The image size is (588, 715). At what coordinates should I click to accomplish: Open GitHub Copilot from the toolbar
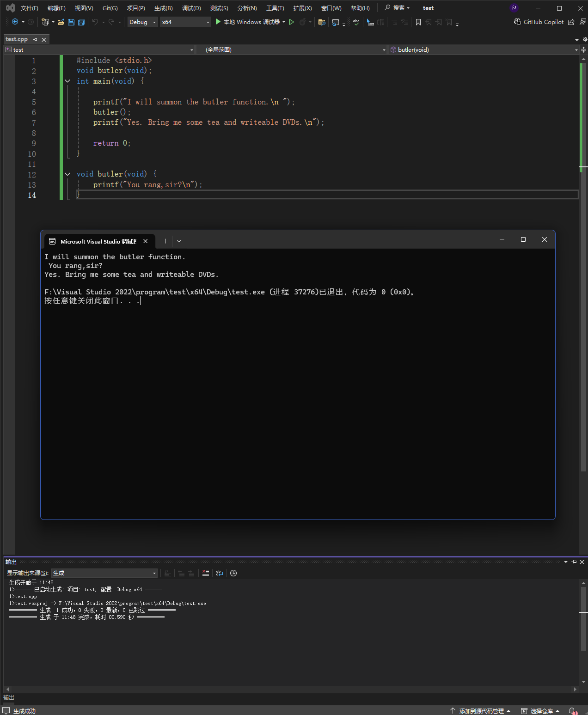[539, 22]
